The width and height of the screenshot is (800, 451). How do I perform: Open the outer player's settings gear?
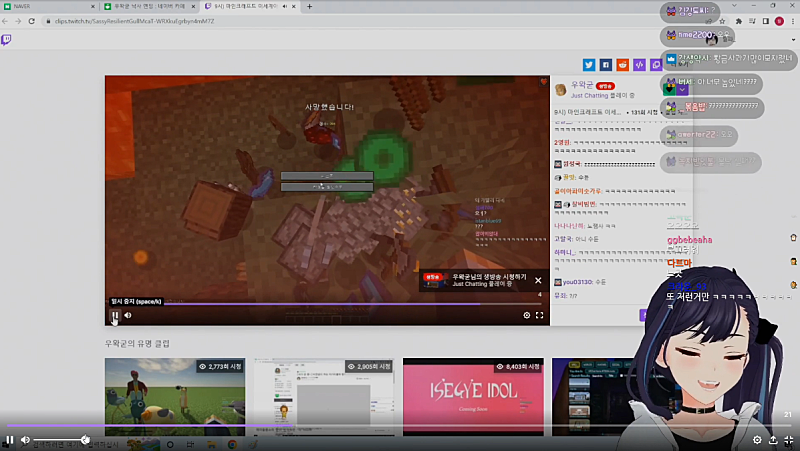(x=757, y=440)
